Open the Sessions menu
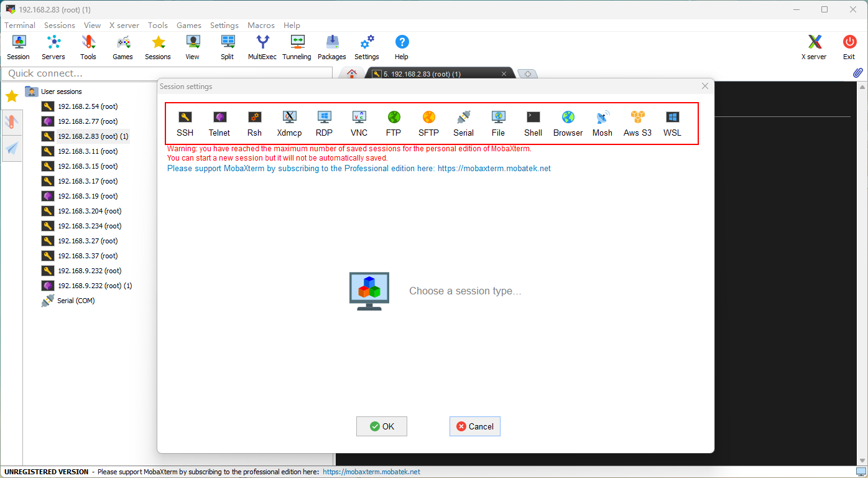Image resolution: width=868 pixels, height=478 pixels. pos(60,26)
